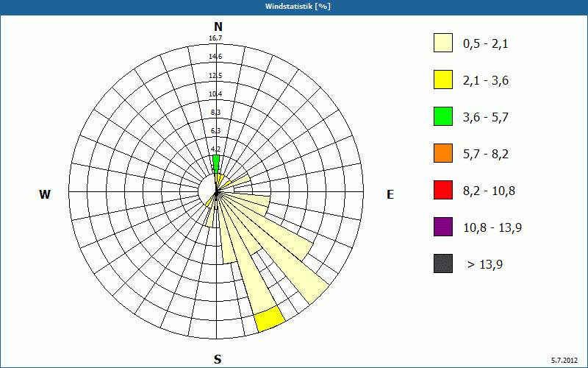Click the legend label '8,2 - 10,8'
588x368 pixels.
coord(489,191)
